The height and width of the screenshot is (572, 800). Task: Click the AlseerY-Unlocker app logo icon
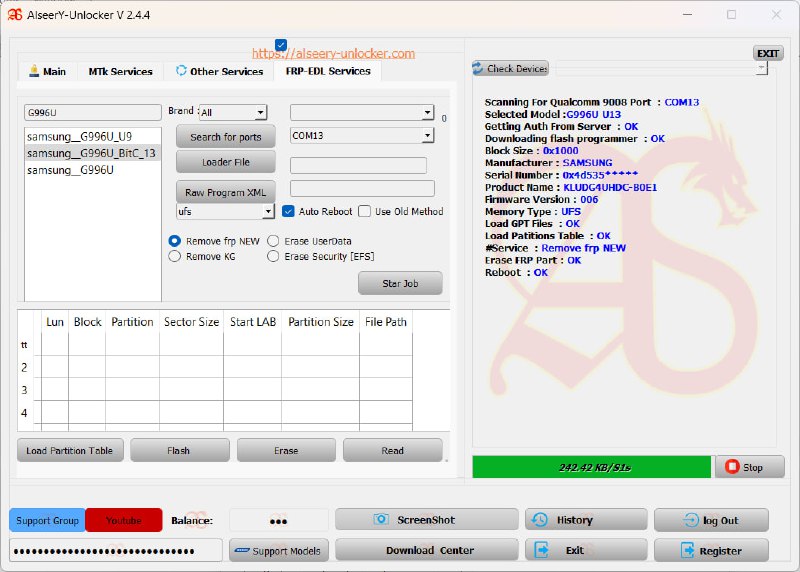point(15,15)
